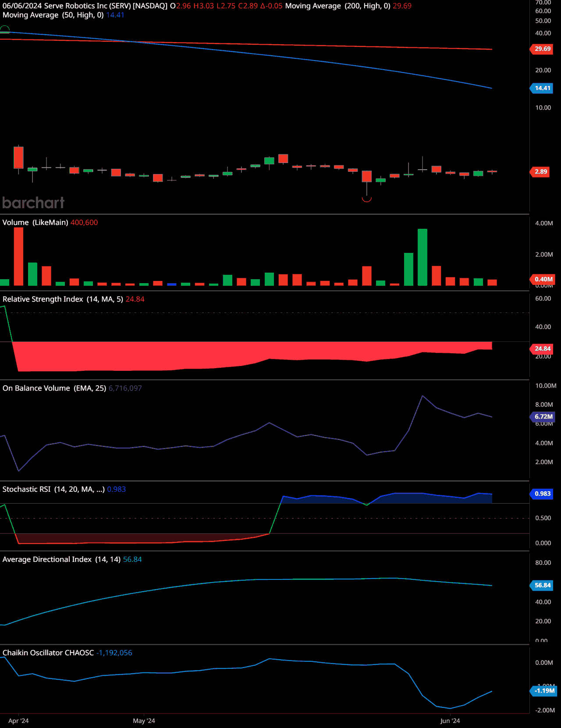561x728 pixels.
Task: Click the price change value Δ-0.05
Action: (271, 6)
